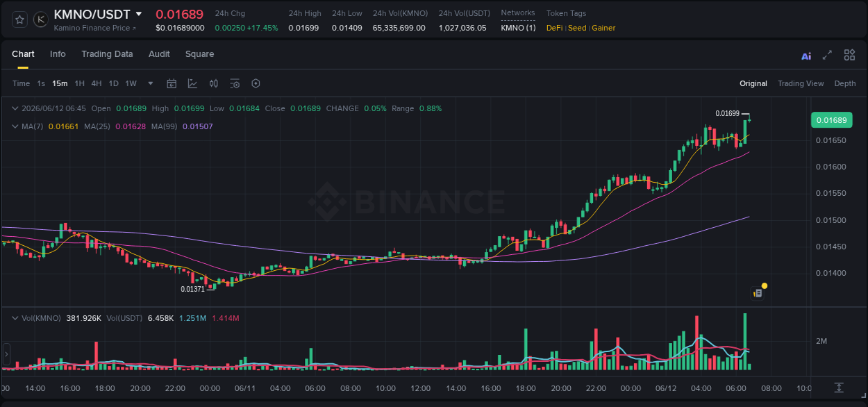Image resolution: width=868 pixels, height=407 pixels.
Task: Open the Networks KMNO (1) info
Action: (518, 28)
